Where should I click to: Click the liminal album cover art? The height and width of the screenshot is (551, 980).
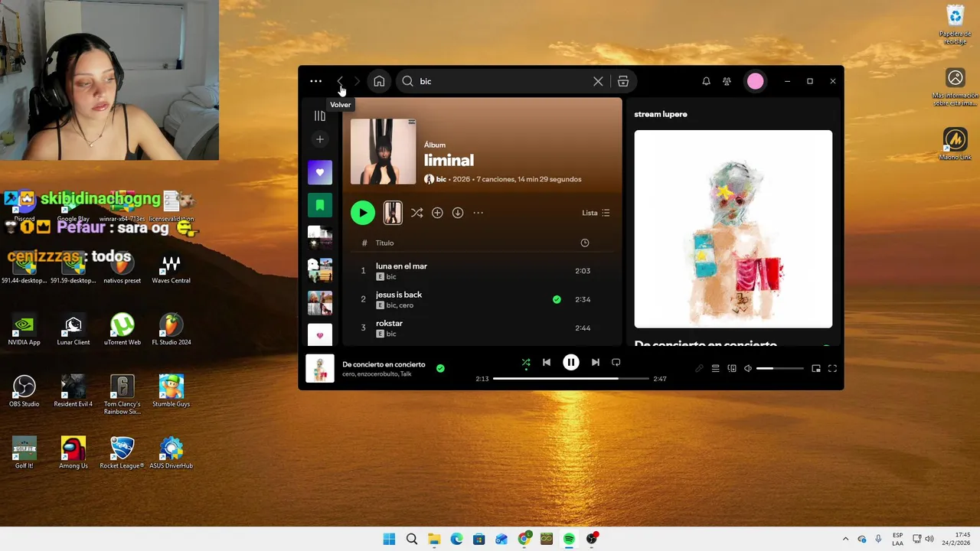tap(383, 152)
